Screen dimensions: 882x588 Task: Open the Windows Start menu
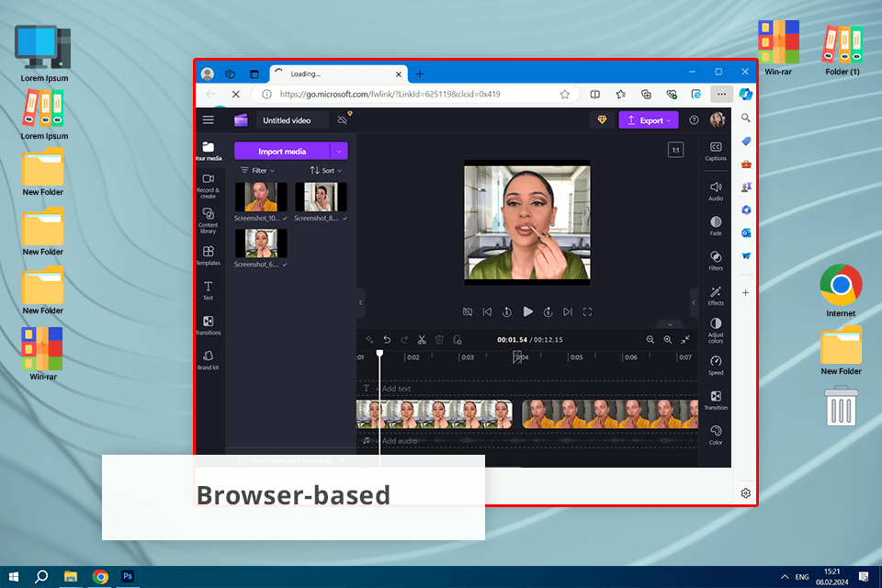tap(14, 576)
